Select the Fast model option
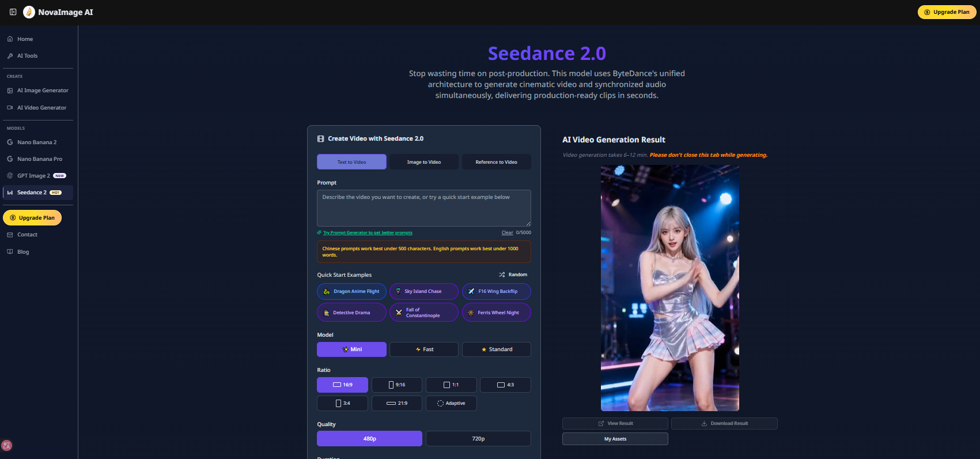This screenshot has height=459, width=980. tap(424, 349)
